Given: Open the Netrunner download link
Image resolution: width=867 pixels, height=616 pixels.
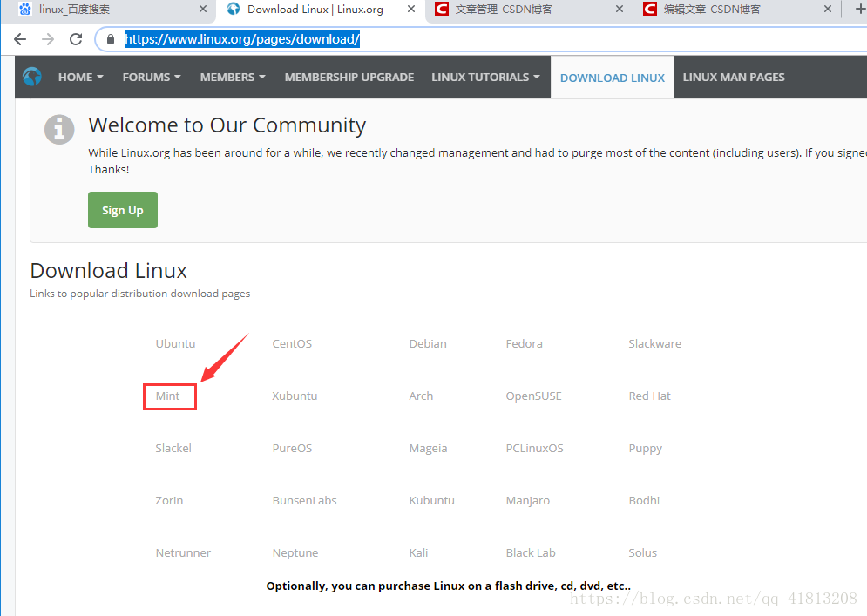Looking at the screenshot, I should coord(183,552).
